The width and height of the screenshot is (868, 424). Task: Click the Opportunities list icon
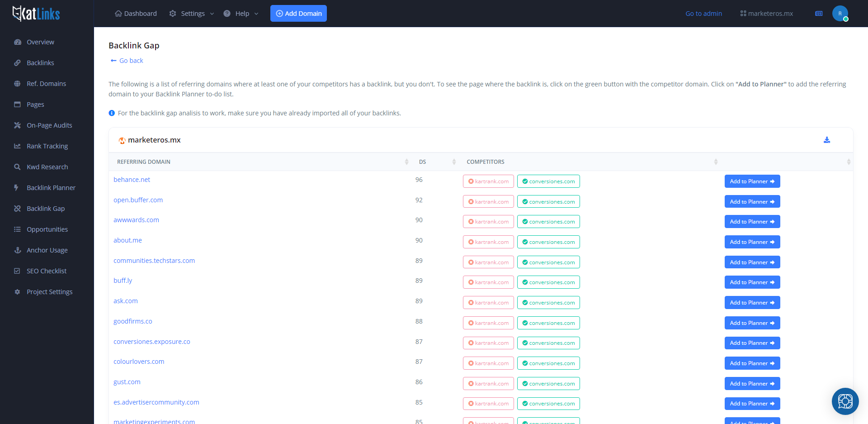[x=18, y=229]
